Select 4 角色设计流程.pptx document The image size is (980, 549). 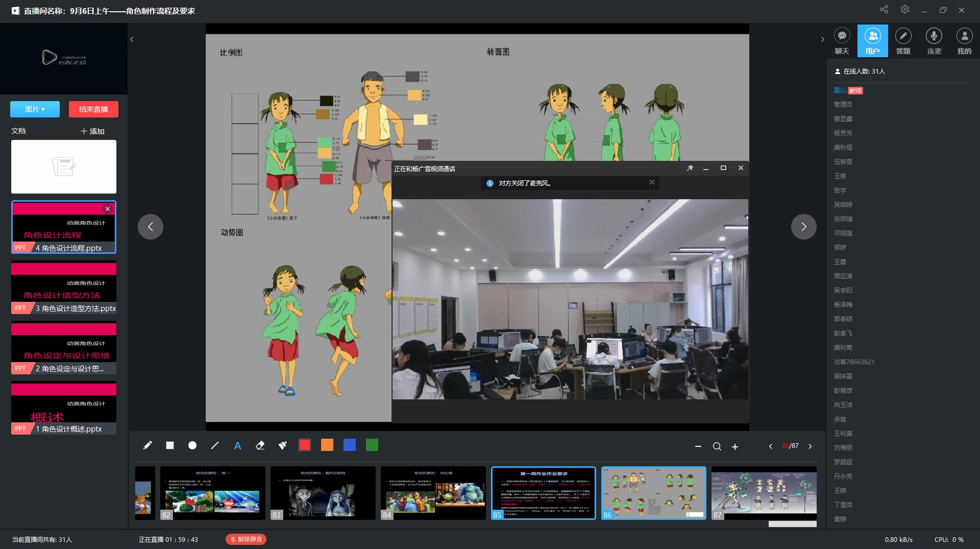pos(64,227)
